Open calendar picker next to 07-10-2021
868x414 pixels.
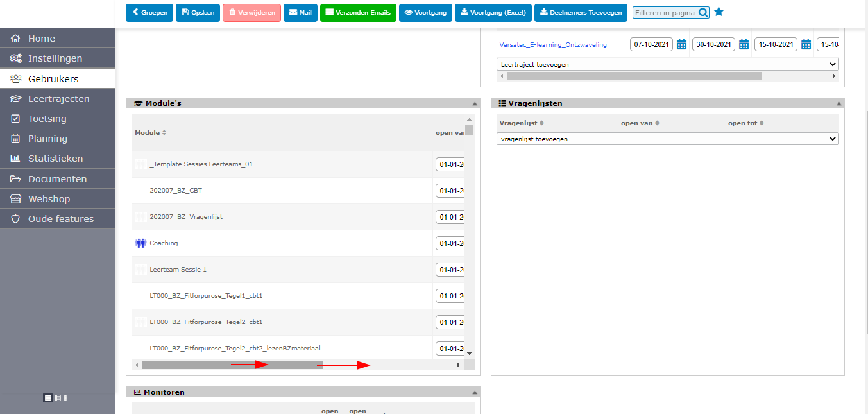(x=682, y=44)
